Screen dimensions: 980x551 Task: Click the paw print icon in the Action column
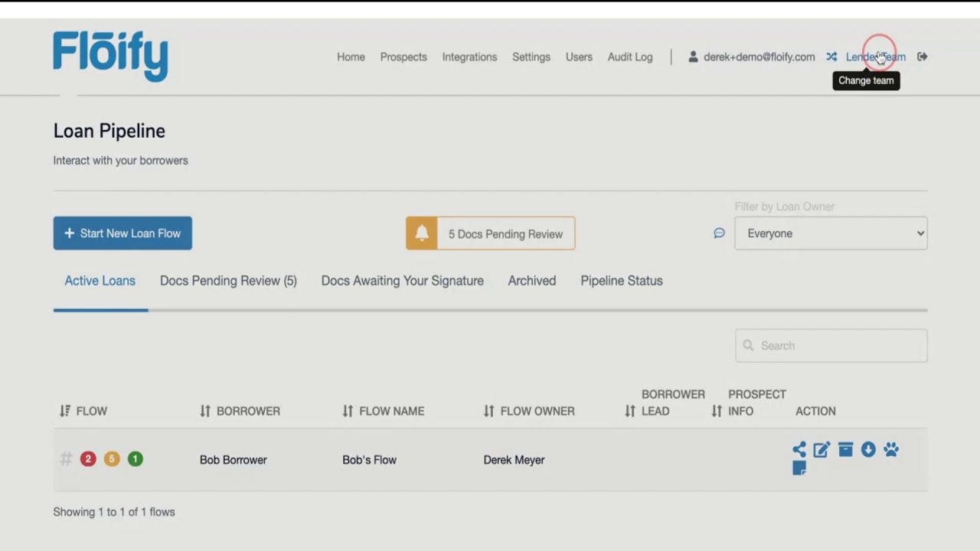pyautogui.click(x=890, y=450)
